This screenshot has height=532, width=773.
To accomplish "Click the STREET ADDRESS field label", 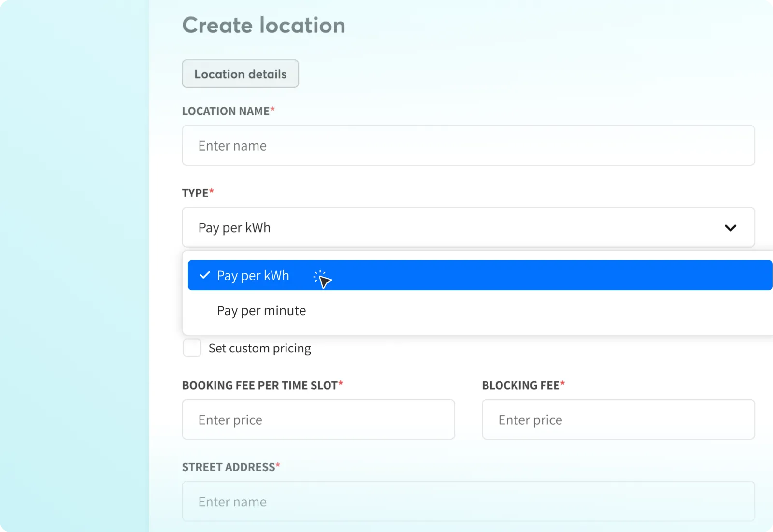I will [x=228, y=467].
